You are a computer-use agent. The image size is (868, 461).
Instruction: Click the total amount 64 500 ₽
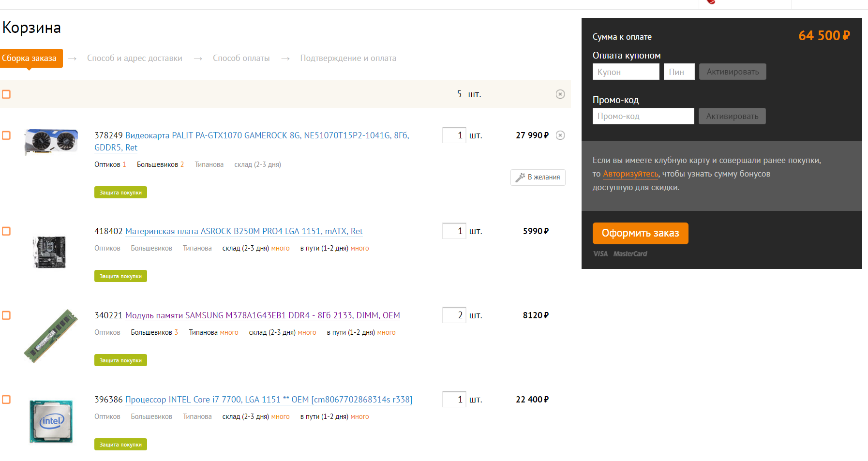[x=824, y=36]
